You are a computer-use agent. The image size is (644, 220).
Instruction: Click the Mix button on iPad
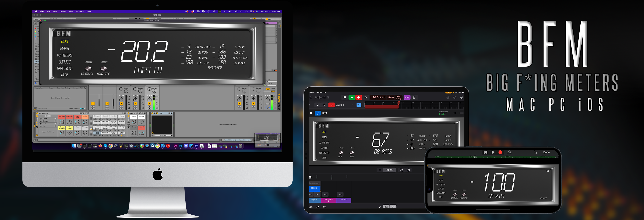pyautogui.click(x=390, y=170)
